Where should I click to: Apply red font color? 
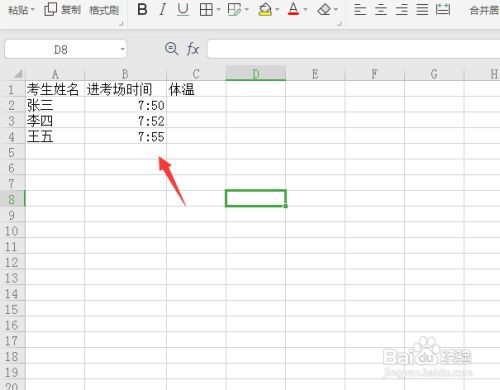[x=293, y=9]
